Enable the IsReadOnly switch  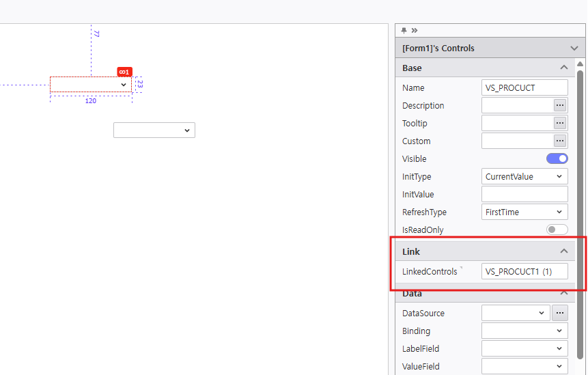pos(557,230)
